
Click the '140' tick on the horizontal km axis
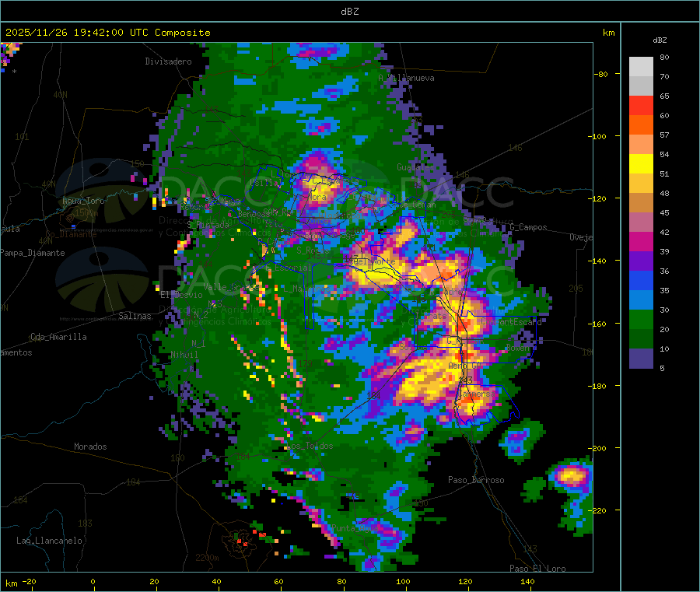point(527,582)
